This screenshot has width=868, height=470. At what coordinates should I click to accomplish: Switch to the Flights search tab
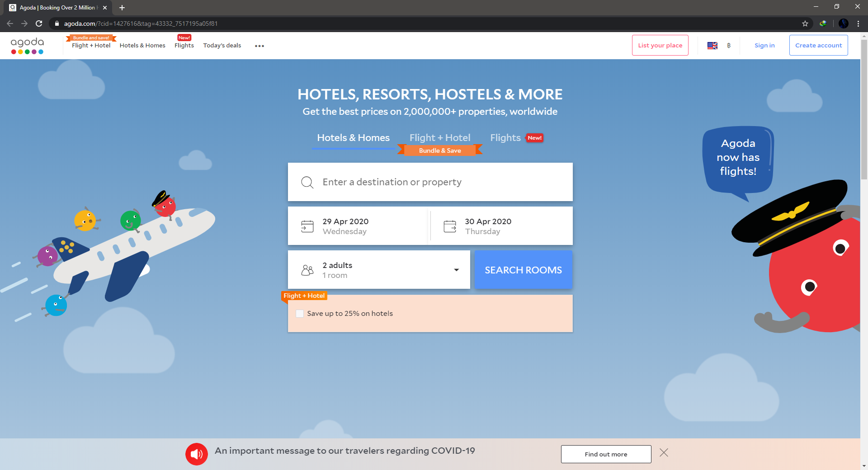click(x=505, y=138)
